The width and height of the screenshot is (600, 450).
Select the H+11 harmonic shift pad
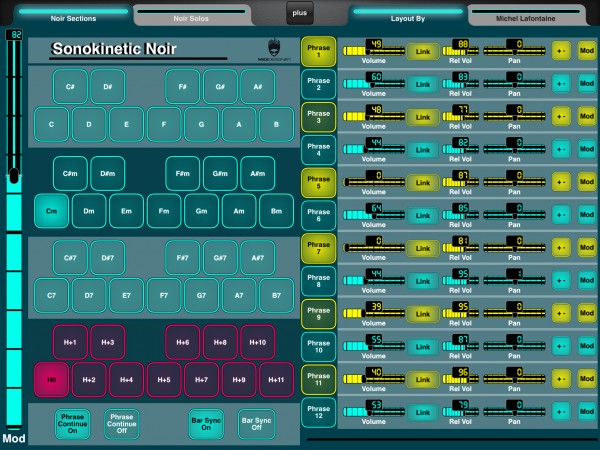276,380
